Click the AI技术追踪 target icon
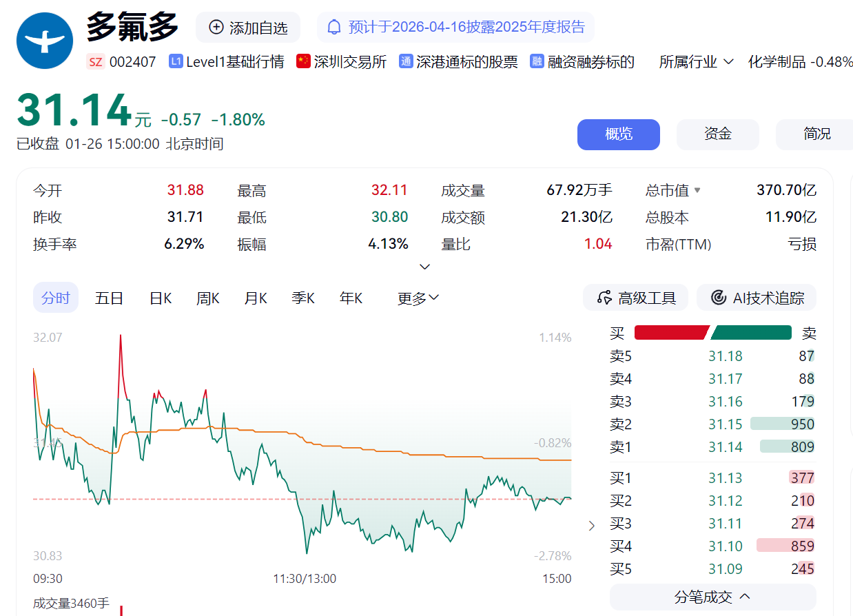The width and height of the screenshot is (853, 616). (719, 298)
